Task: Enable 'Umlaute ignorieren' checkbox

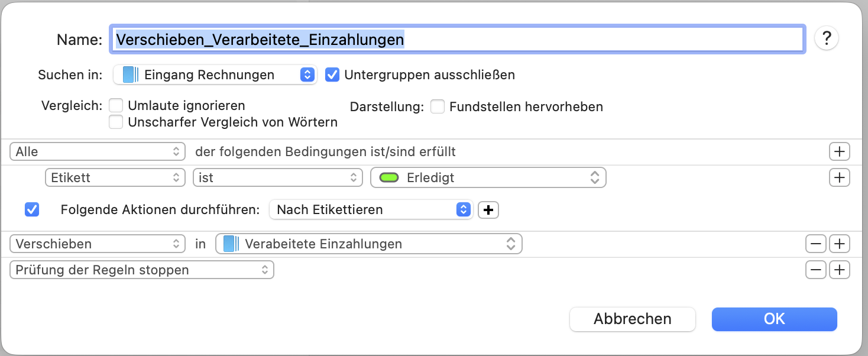Action: [x=116, y=106]
